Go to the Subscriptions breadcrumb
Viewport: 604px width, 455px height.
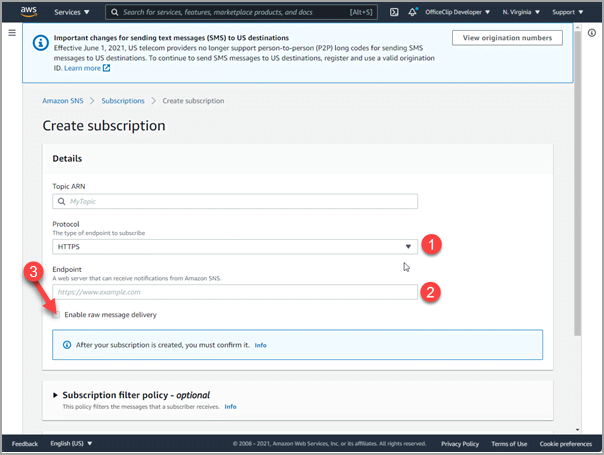(x=123, y=101)
